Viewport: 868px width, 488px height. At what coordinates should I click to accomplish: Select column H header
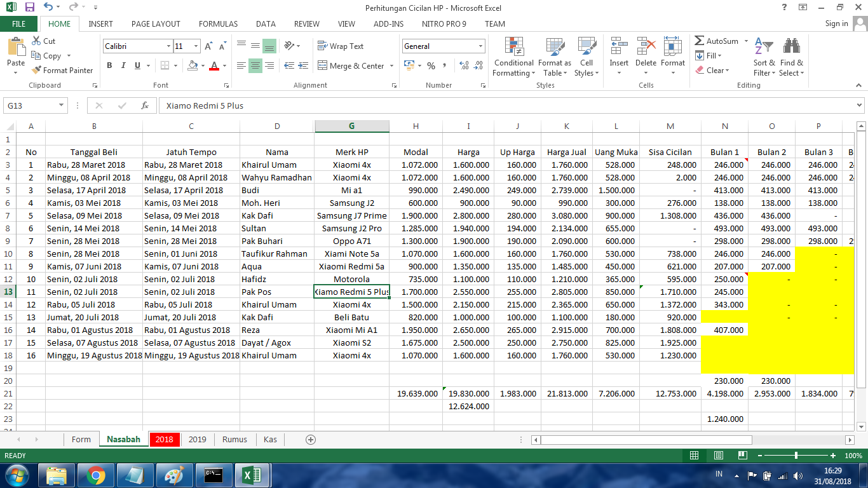(x=416, y=126)
